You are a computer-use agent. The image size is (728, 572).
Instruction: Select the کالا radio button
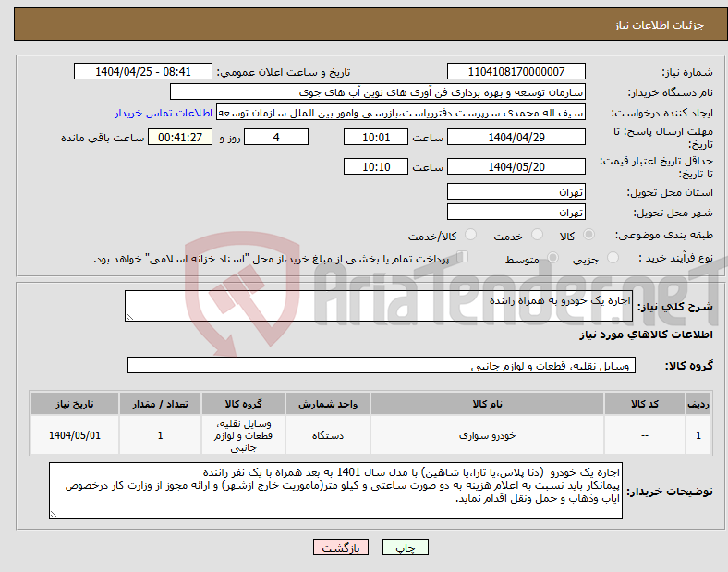click(x=588, y=235)
